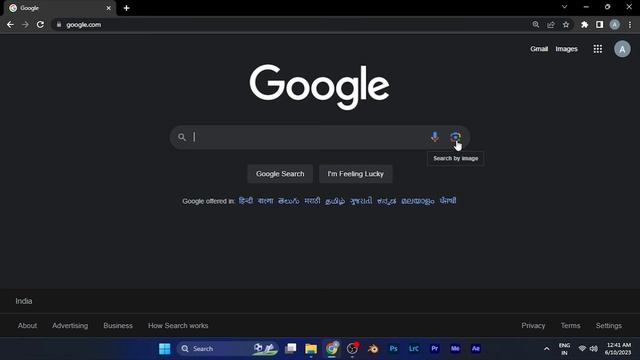Viewport: 640px width, 360px height.
Task: Click the browser forward arrow
Action: [25, 24]
